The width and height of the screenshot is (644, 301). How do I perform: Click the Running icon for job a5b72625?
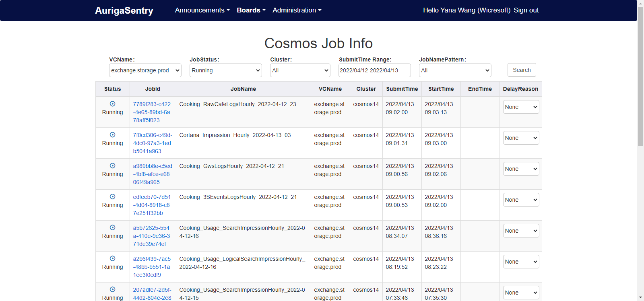113,227
